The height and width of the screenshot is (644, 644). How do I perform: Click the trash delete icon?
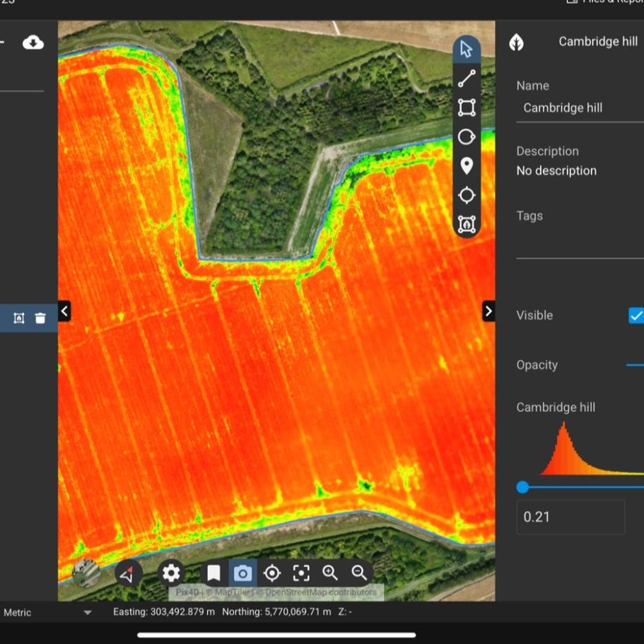tap(40, 317)
